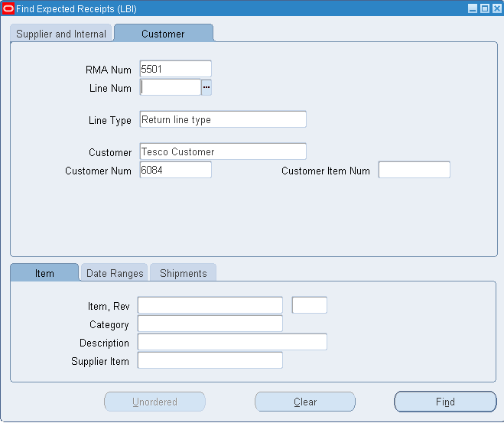Focus the Supplier Item field
The width and height of the screenshot is (504, 423).
[x=210, y=360]
